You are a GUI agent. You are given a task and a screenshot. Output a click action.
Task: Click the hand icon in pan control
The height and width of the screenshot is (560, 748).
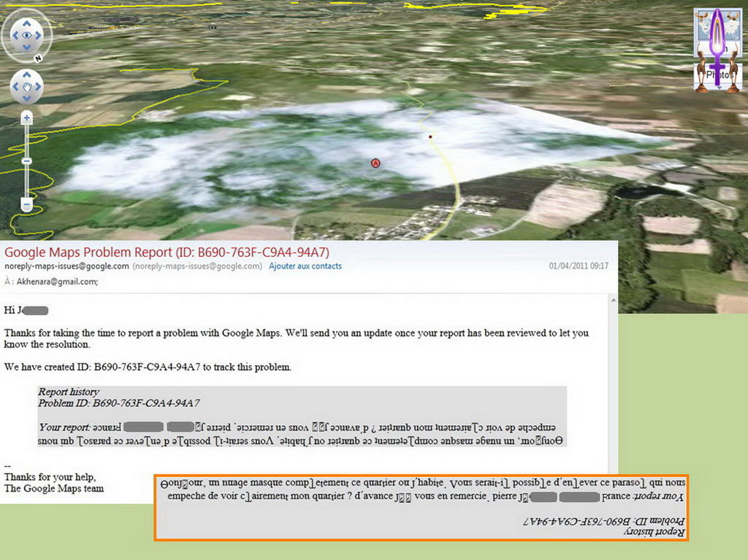(27, 87)
